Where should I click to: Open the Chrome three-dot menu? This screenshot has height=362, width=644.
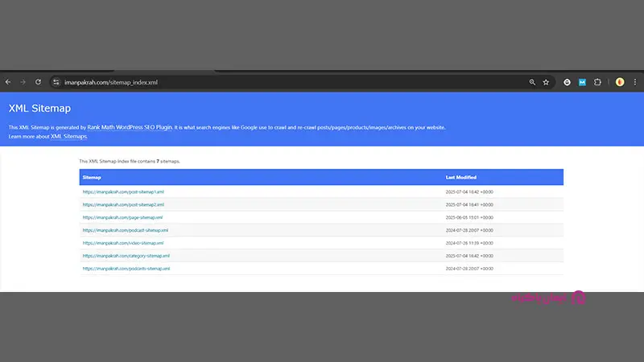point(636,82)
